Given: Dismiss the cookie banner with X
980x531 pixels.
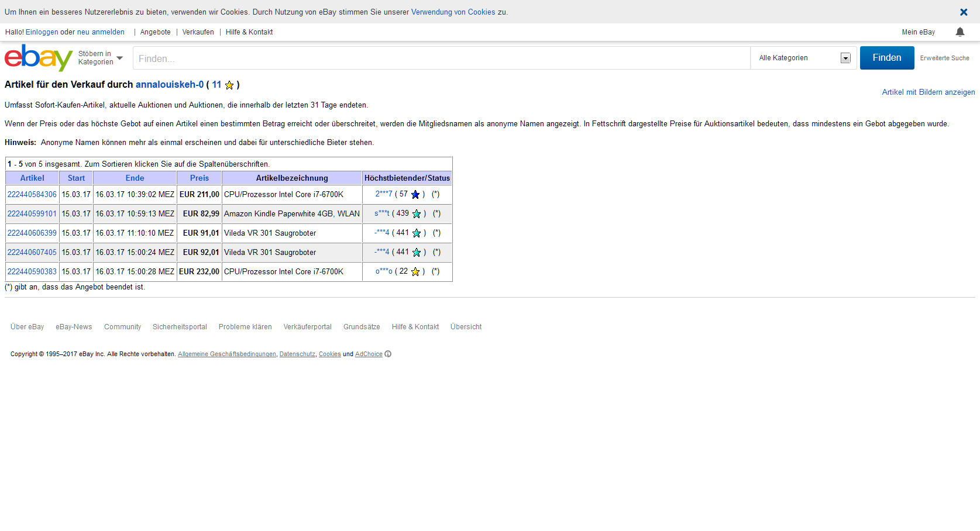Looking at the screenshot, I should pyautogui.click(x=964, y=12).
